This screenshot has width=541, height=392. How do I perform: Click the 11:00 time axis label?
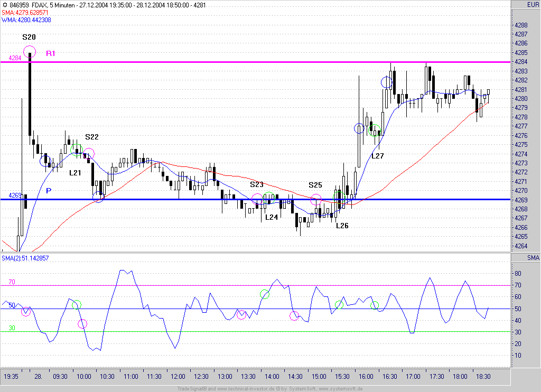pos(131,377)
